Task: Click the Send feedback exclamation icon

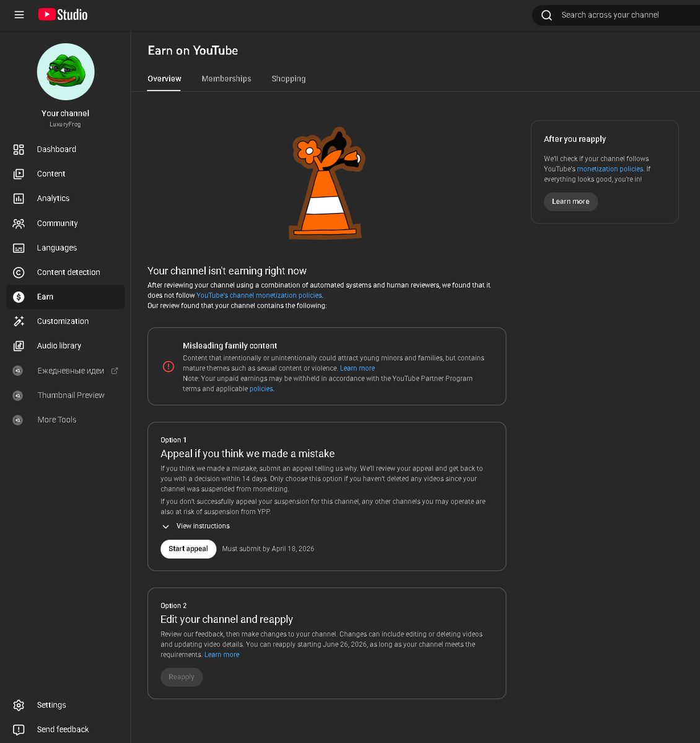Action: (x=19, y=729)
